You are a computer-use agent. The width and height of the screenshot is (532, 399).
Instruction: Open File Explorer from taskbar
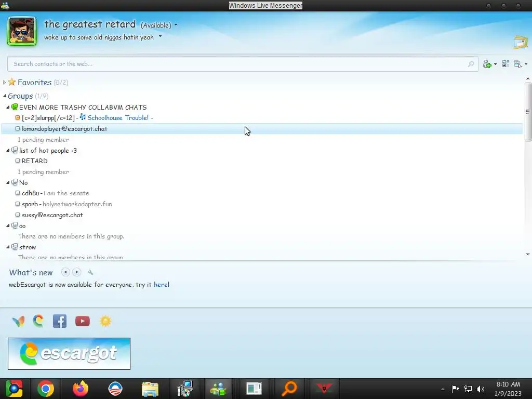(x=150, y=389)
